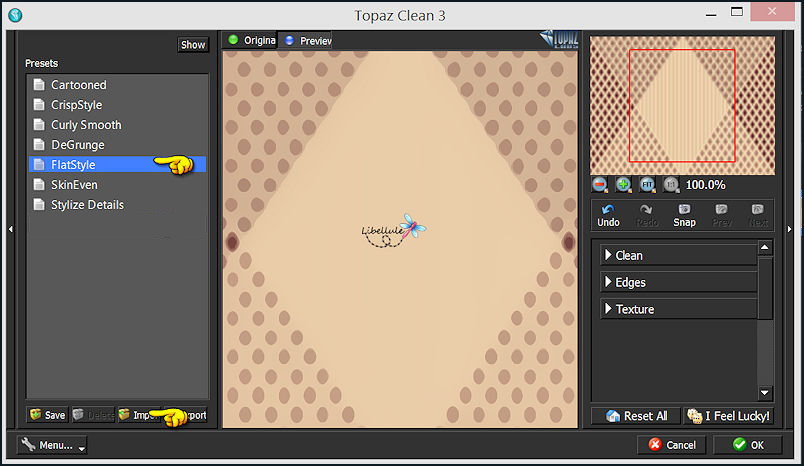
Task: Cancel and close Topaz Clean
Action: 671,444
